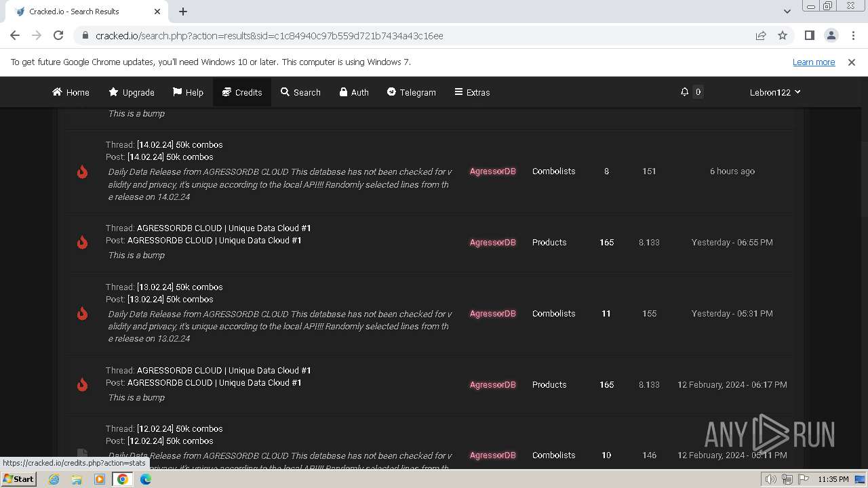
Task: Click the flame icon for [13.02.24] row
Action: pos(82,314)
